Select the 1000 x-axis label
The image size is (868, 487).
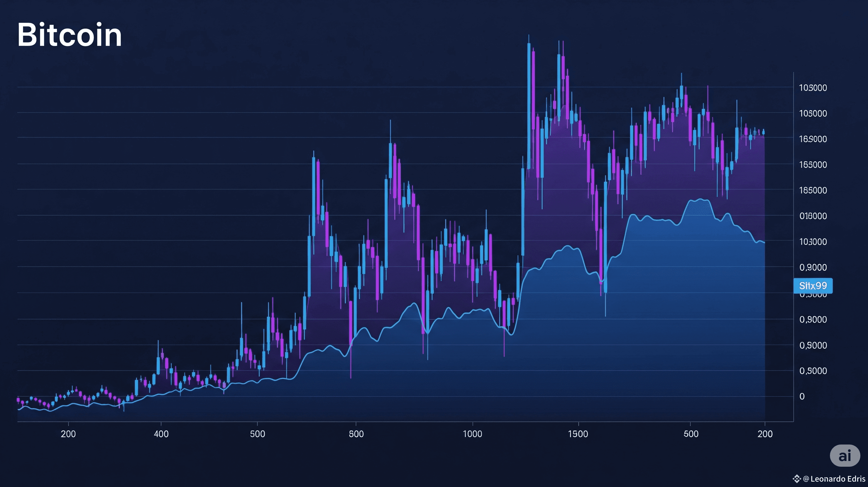(x=472, y=434)
